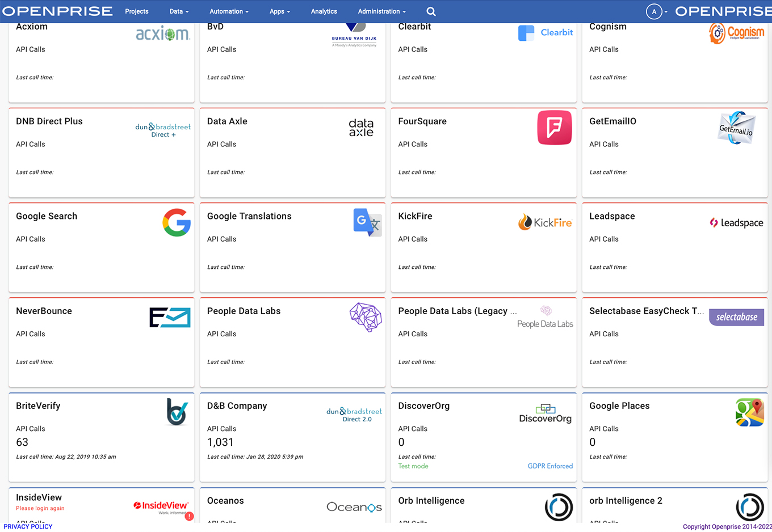Screen dimensions: 772x532
Task: Click 'Please login again' under InsideView
Action: tap(40, 508)
